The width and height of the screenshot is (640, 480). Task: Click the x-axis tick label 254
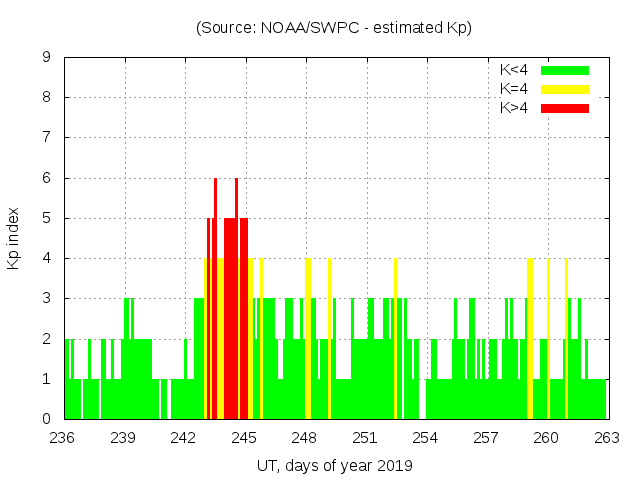pyautogui.click(x=425, y=438)
